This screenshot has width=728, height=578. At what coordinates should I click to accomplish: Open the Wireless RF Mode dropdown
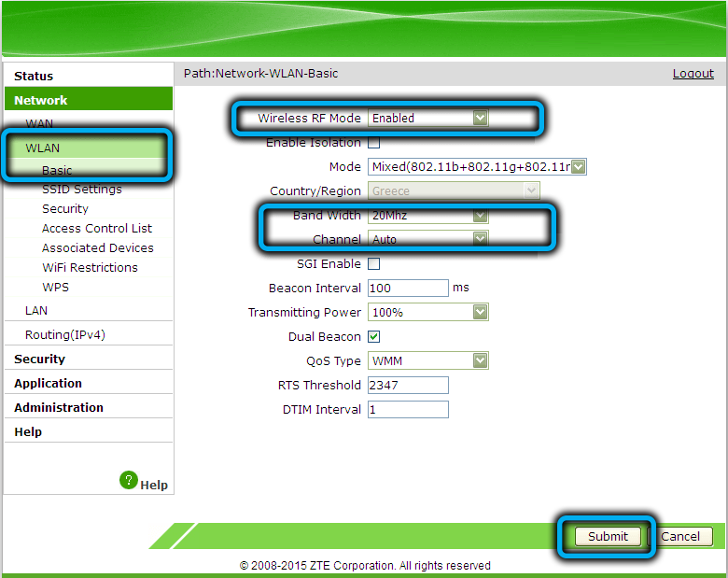[428, 118]
